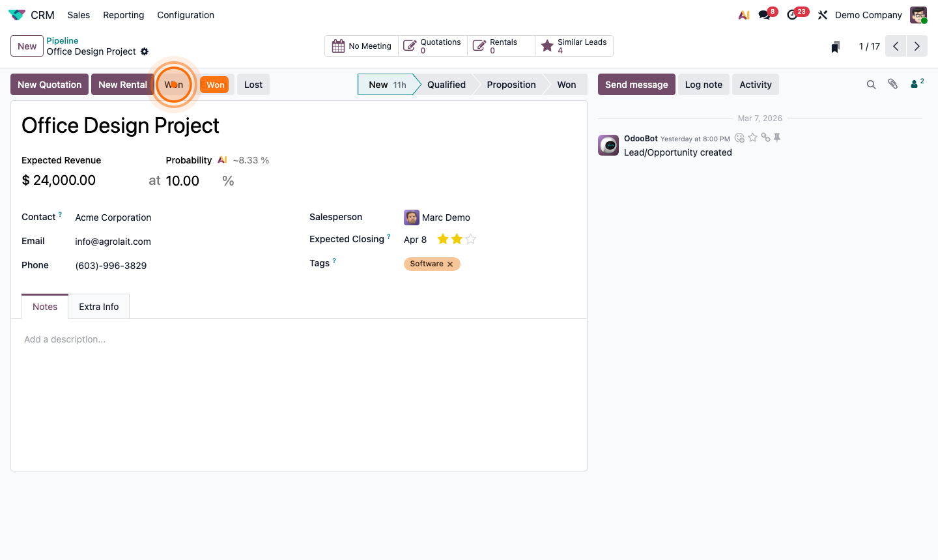The image size is (938, 560).
Task: Mark the OdooBot message with a star
Action: [752, 137]
